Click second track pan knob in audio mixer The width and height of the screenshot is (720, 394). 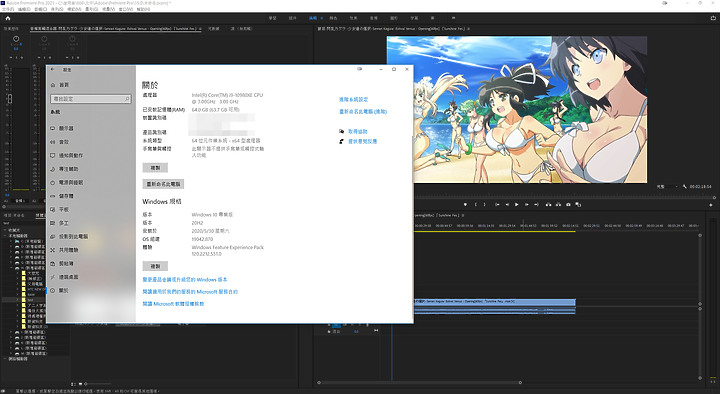[x=45, y=39]
